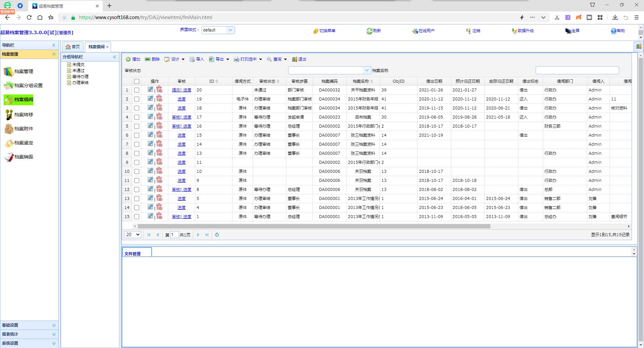Open the page size dropdown showing 20
The image size is (644, 348).
132,235
